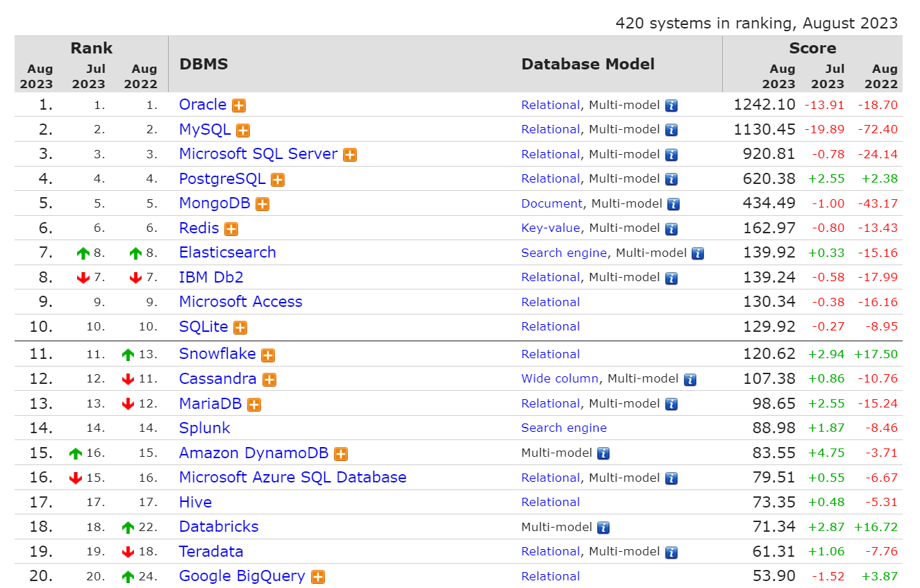Click the orange plus icon beside MySQL

point(243,131)
